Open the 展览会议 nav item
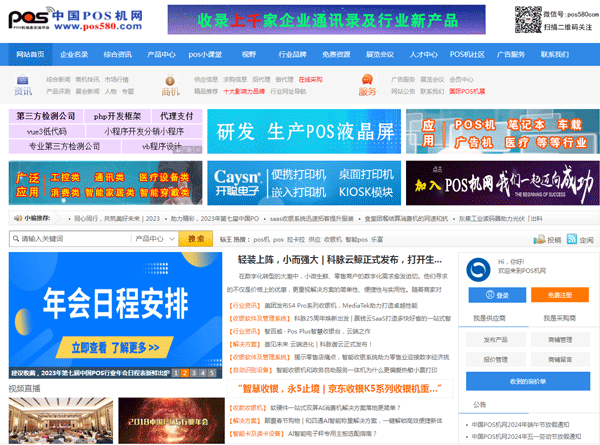Screen dimensions: 600x445 coord(380,54)
